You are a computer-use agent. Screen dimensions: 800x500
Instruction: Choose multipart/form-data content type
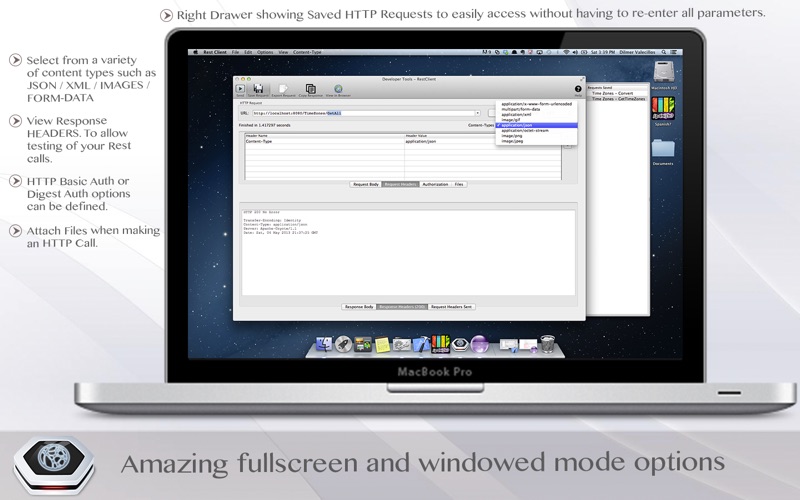point(536,109)
